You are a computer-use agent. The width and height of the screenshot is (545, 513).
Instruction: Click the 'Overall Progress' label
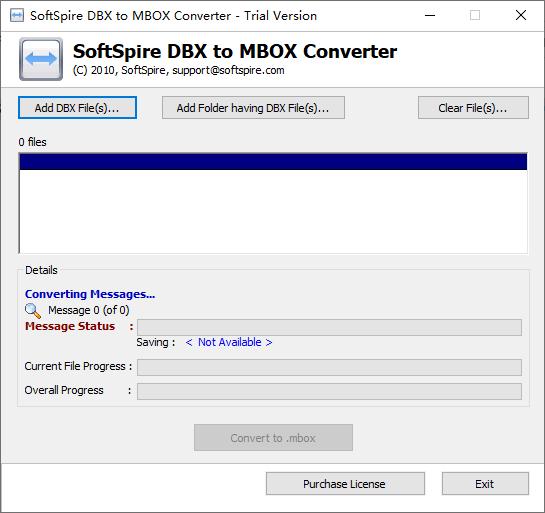click(64, 390)
